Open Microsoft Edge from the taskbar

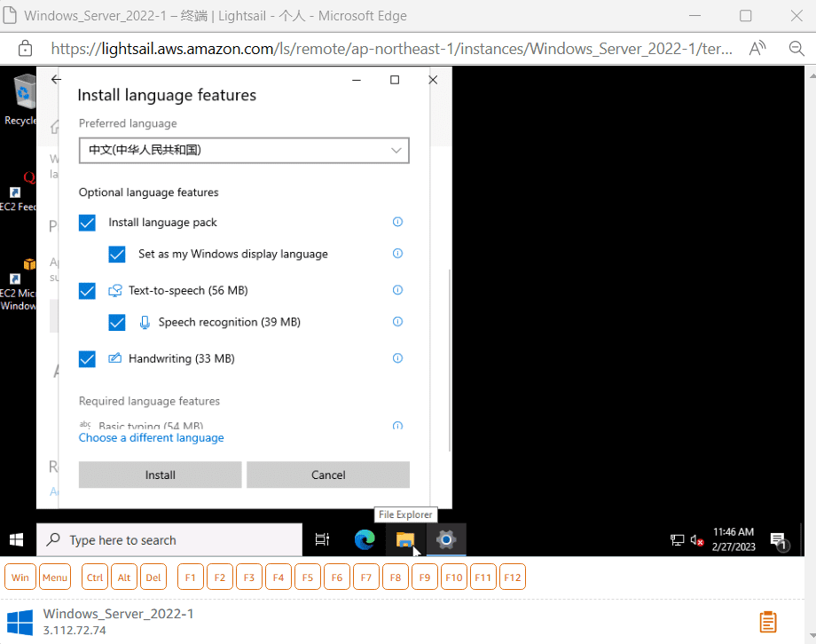[x=365, y=539]
